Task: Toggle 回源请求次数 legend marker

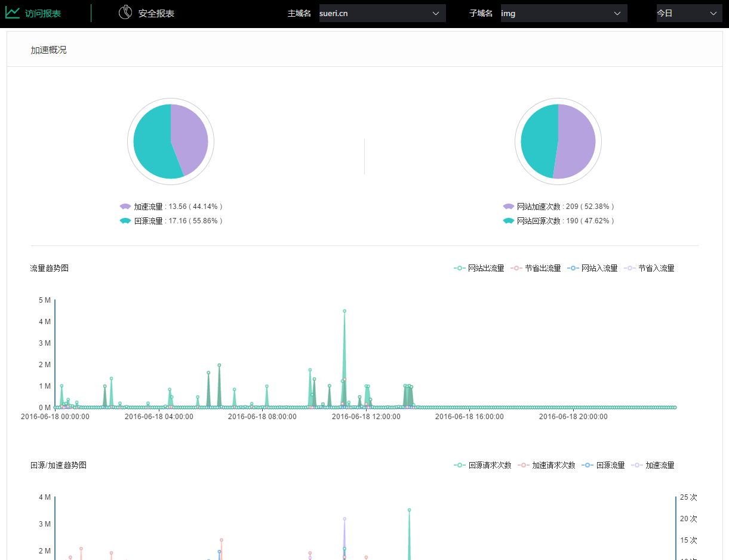Action: point(460,465)
